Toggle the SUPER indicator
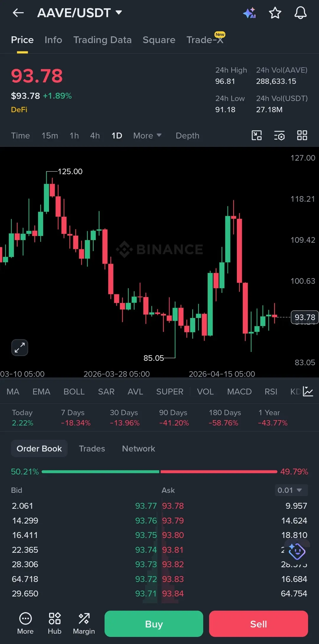The image size is (319, 644). point(170,392)
